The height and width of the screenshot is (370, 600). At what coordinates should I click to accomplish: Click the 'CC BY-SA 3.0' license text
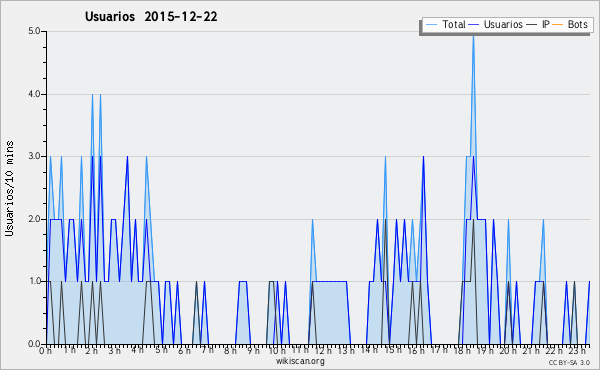coord(569,363)
